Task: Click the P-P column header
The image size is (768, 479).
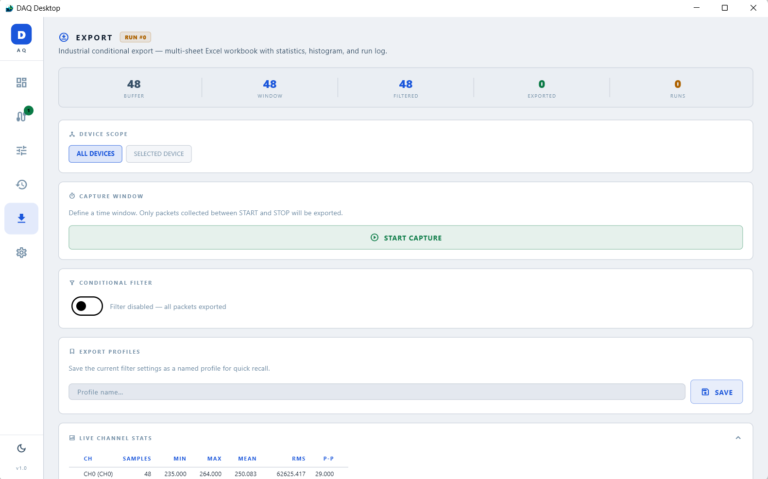Action: 329,459
